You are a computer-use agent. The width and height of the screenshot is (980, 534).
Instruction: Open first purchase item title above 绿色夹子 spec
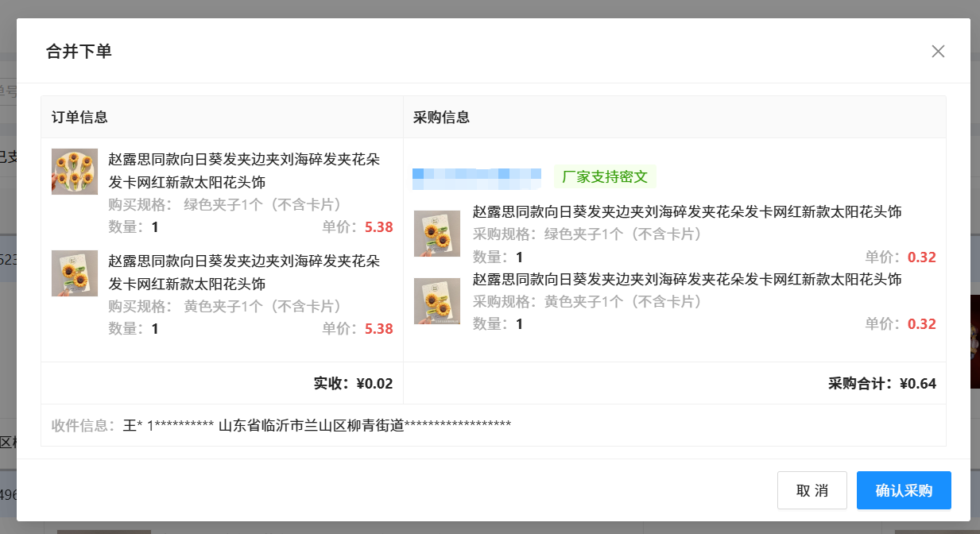688,212
